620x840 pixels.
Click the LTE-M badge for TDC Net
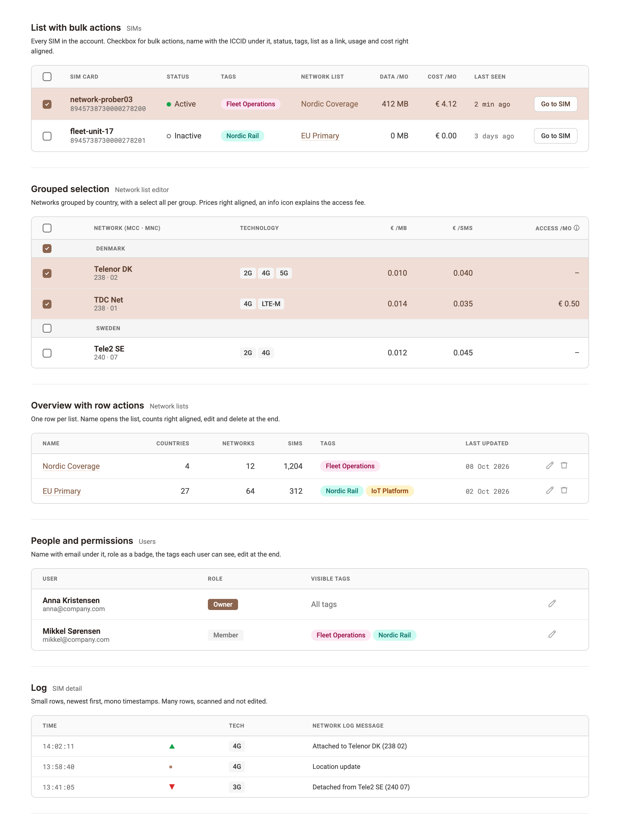[271, 304]
